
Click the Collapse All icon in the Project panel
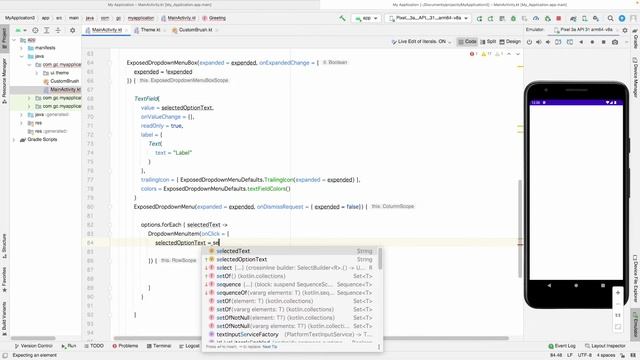point(58,31)
